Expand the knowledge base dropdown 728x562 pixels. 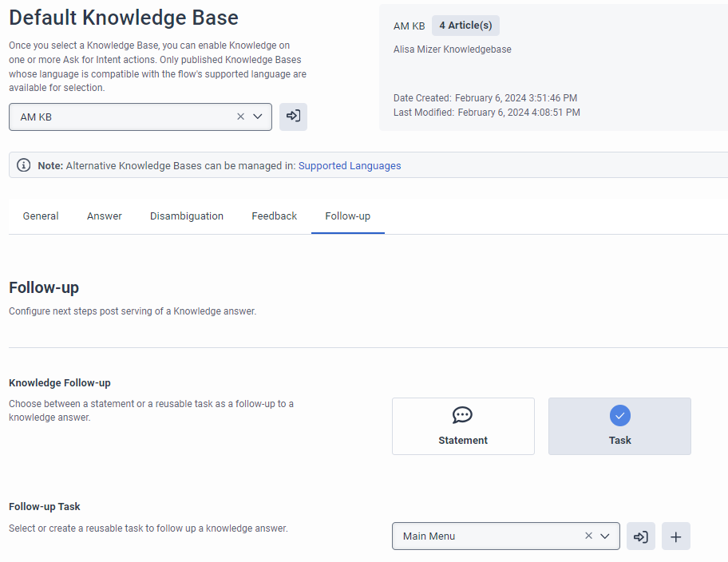click(258, 117)
